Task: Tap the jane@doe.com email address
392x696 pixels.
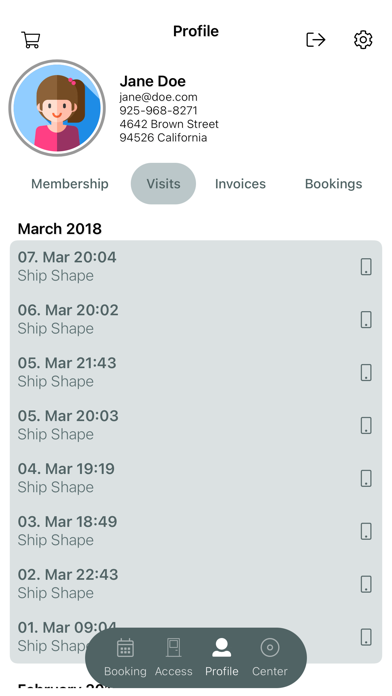Action: click(x=158, y=97)
